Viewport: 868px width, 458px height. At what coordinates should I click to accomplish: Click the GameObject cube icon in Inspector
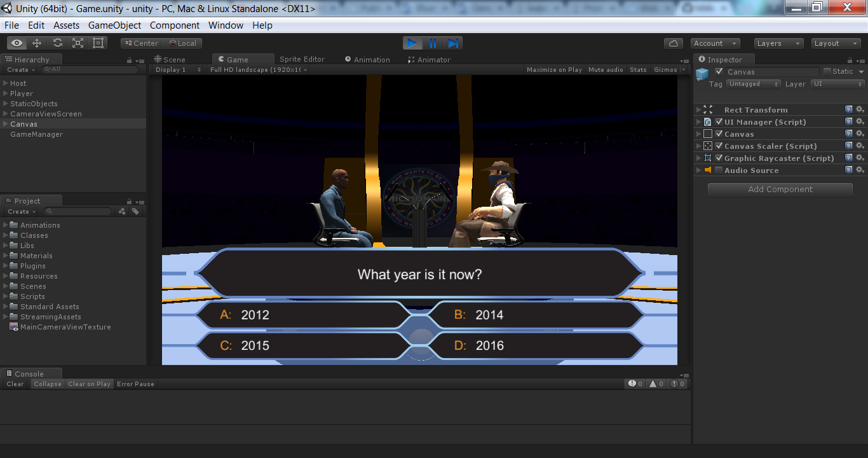702,74
